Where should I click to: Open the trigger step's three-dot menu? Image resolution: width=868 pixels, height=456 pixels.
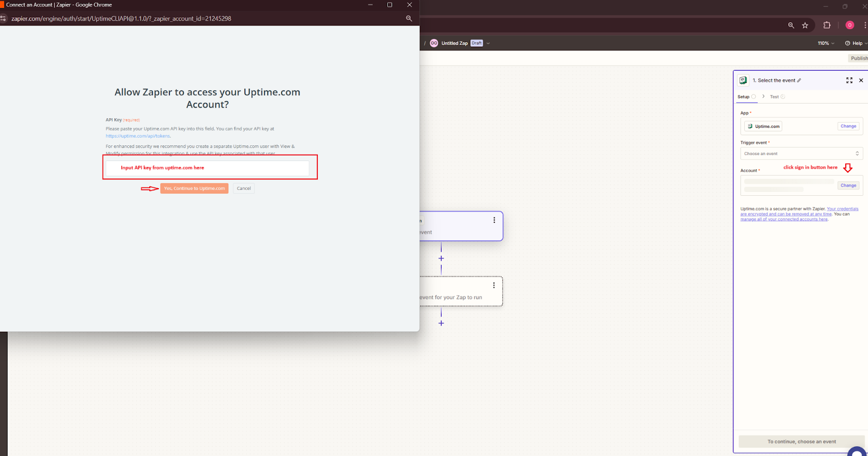pyautogui.click(x=494, y=220)
